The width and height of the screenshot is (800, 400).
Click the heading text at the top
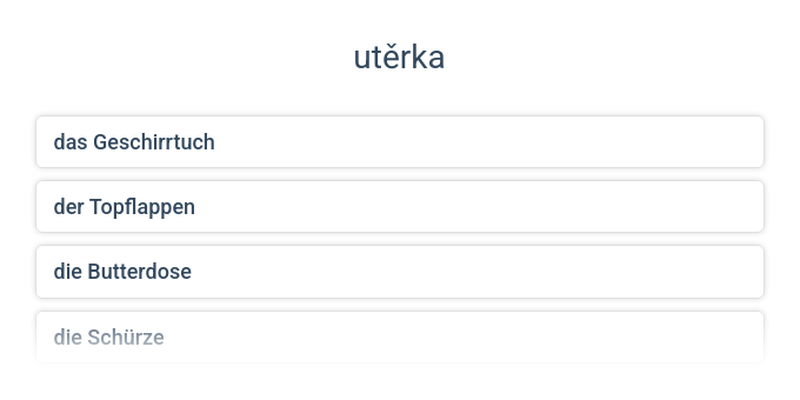pyautogui.click(x=399, y=58)
